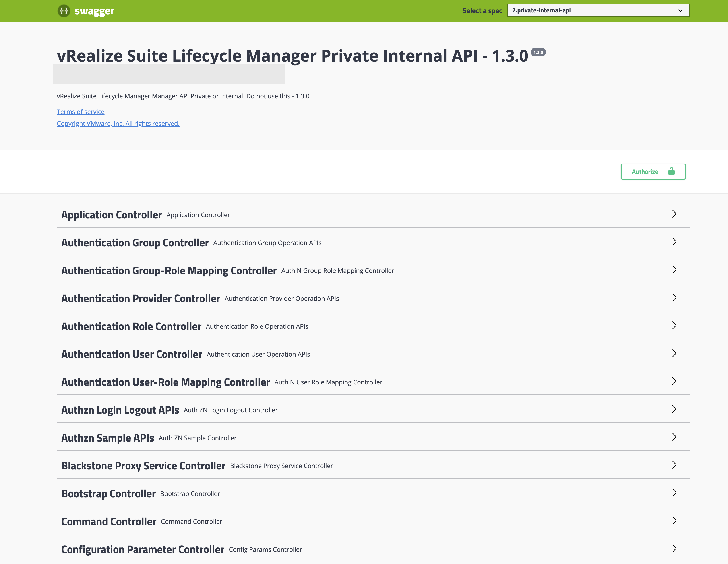Expand Authzn Login Logout APIs chevron
This screenshot has width=728, height=564.
[x=674, y=409]
